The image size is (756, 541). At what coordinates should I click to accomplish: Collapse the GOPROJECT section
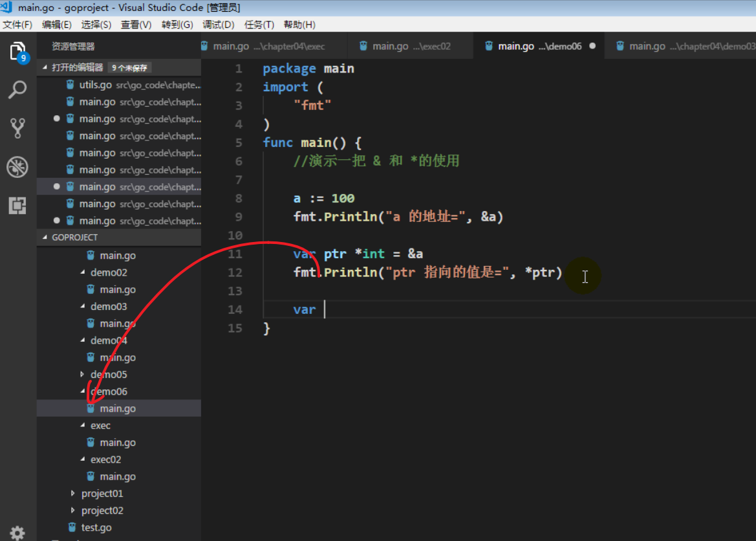(45, 237)
